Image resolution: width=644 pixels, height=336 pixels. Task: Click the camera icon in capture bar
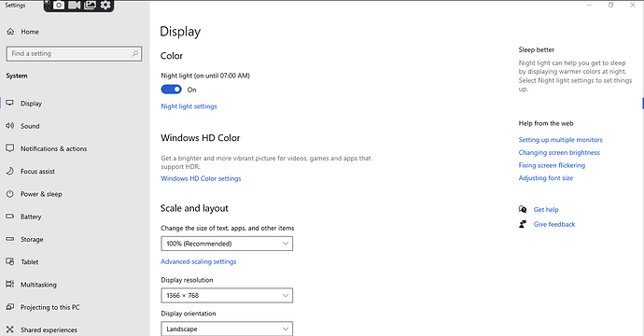[59, 5]
